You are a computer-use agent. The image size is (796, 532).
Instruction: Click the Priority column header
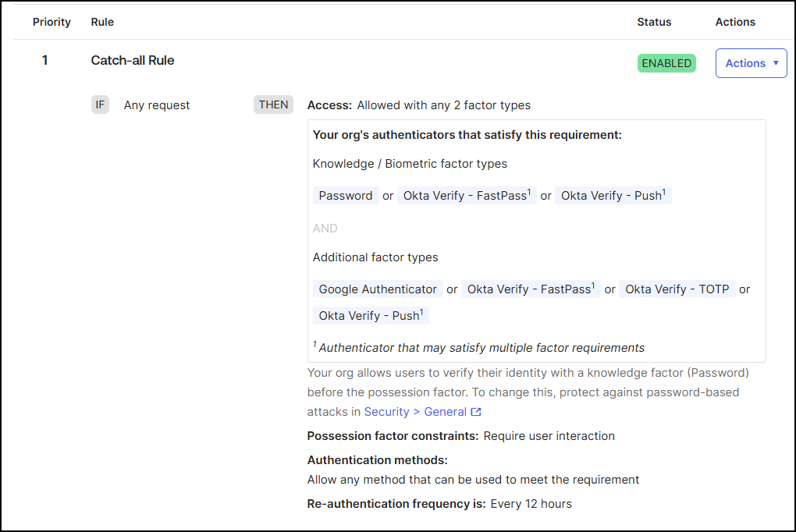pyautogui.click(x=52, y=22)
